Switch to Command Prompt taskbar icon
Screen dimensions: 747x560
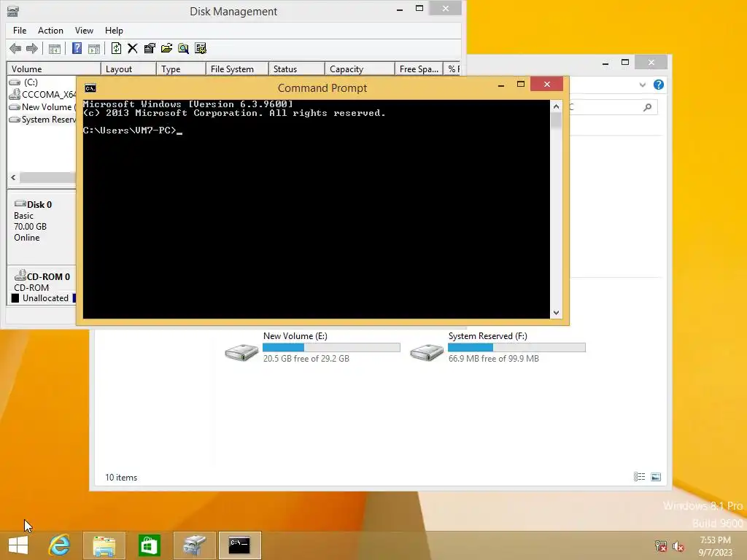point(239,545)
